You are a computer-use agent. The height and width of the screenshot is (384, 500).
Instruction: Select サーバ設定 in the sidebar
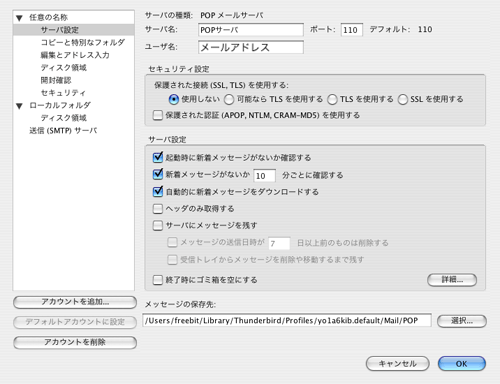pos(74,30)
